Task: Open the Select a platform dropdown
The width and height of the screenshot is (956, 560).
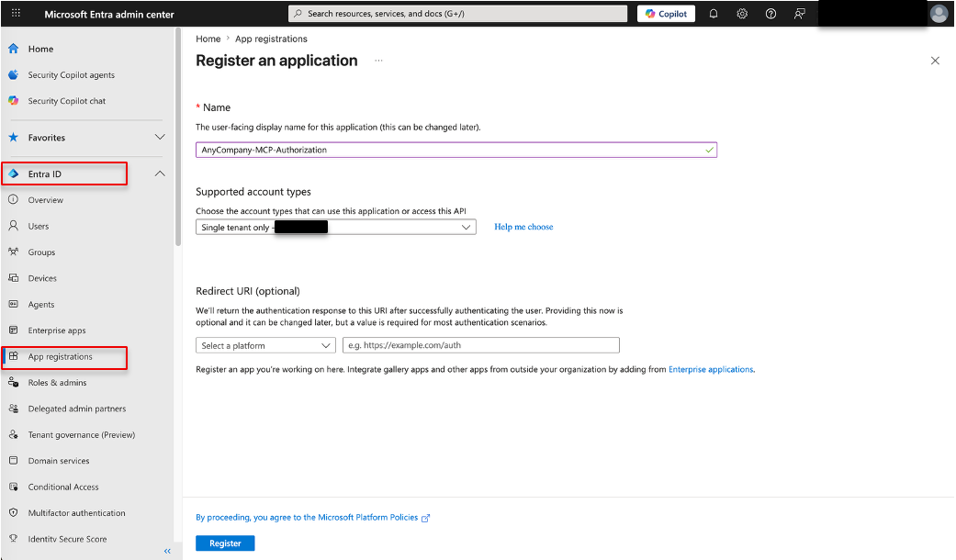Action: click(x=265, y=345)
